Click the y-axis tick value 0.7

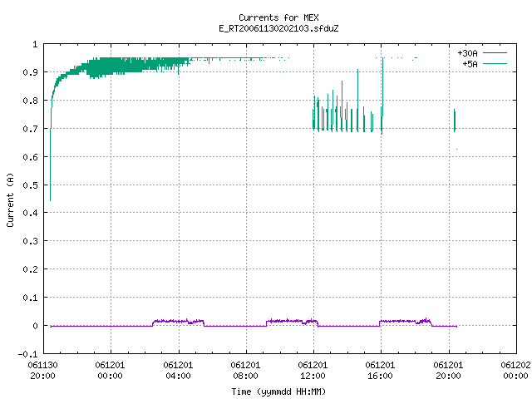coord(30,129)
